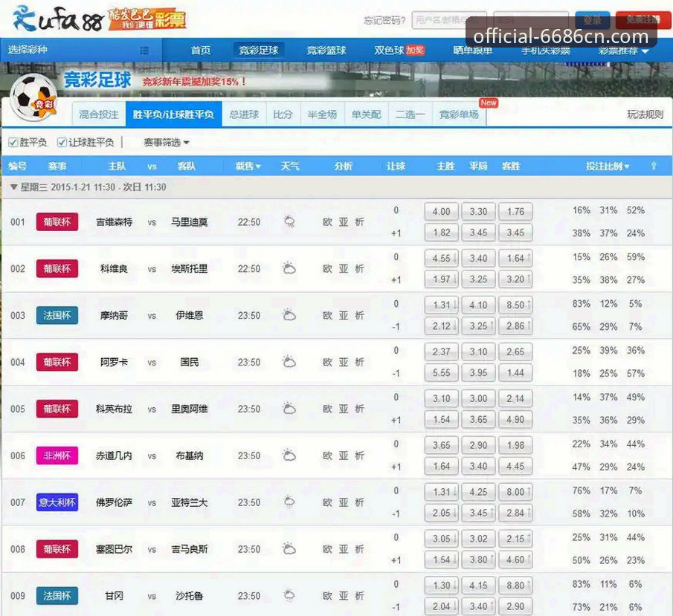This screenshot has width=673, height=616.
Task: Toggle the 让球胜平负 checkbox
Action: 62,143
